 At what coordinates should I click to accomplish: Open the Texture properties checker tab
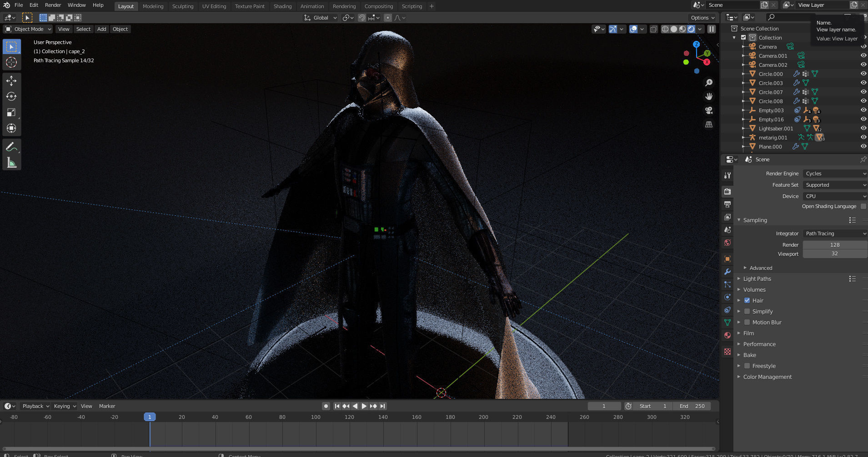728,352
